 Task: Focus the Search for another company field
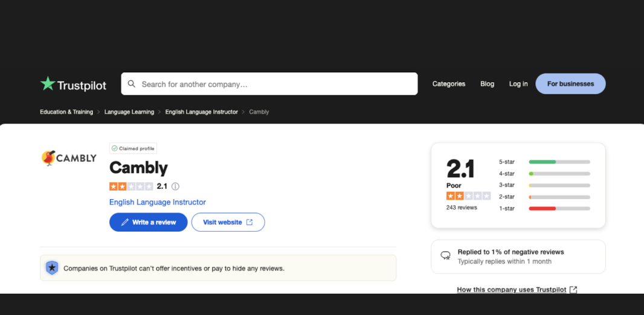pos(269,84)
